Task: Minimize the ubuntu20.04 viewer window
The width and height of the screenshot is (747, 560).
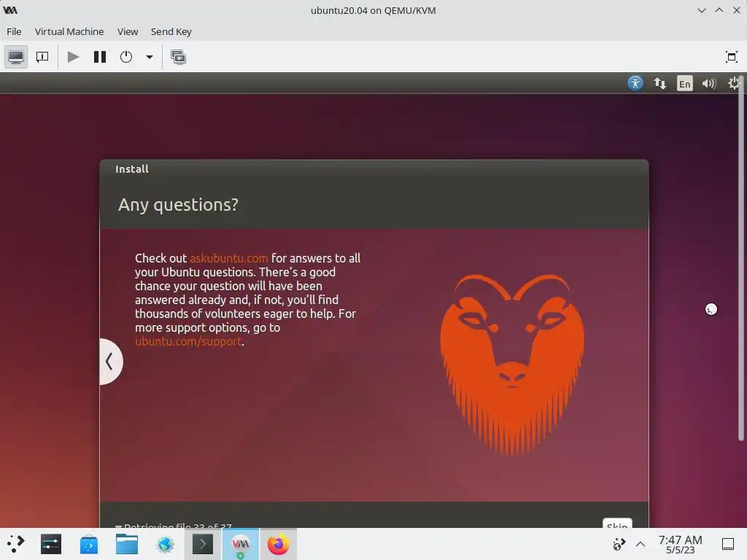Action: coord(701,10)
